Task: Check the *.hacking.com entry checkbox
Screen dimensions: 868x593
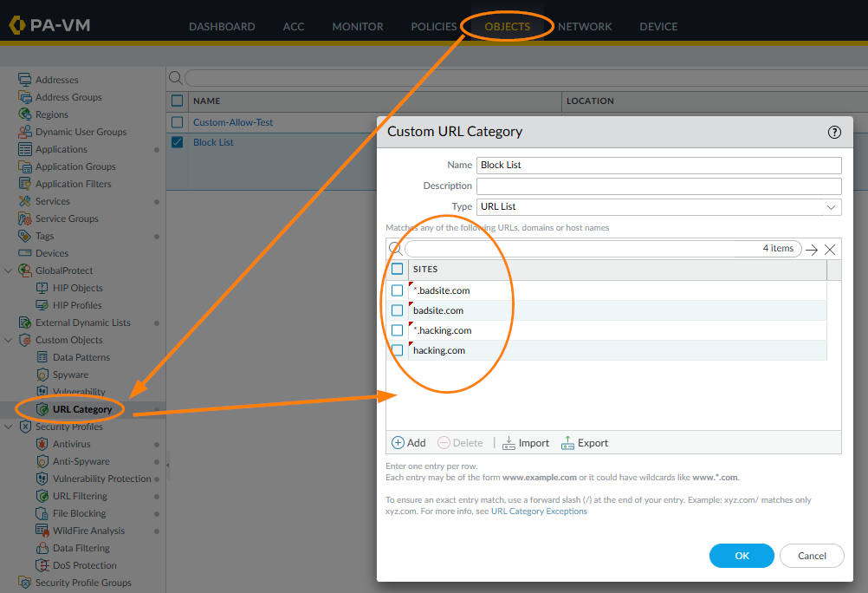Action: [397, 330]
